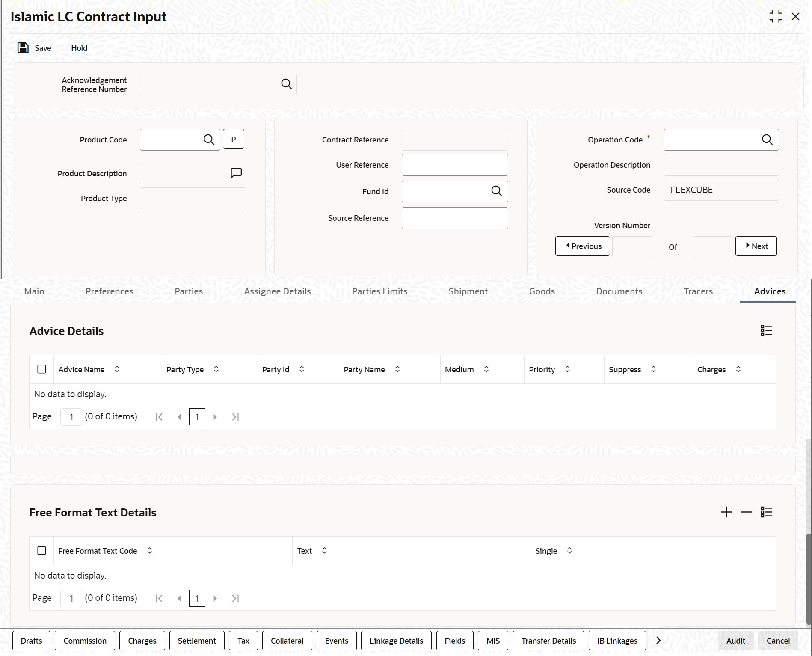The image size is (812, 656).
Task: Go to last page of Advice Details
Action: pyautogui.click(x=235, y=417)
